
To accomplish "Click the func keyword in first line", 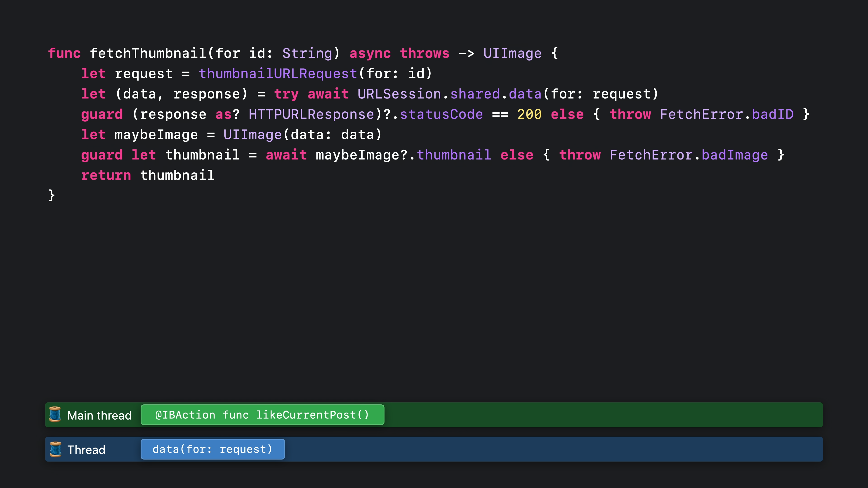I will pyautogui.click(x=64, y=53).
